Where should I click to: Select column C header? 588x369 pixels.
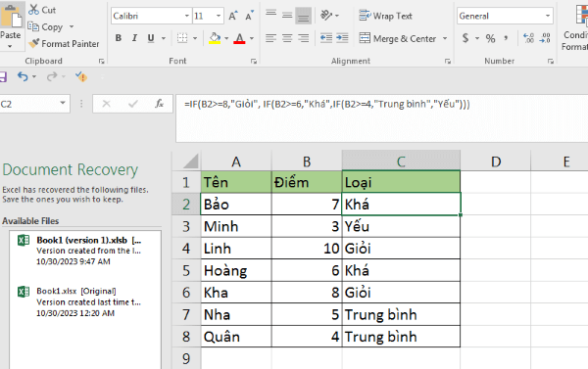(401, 161)
